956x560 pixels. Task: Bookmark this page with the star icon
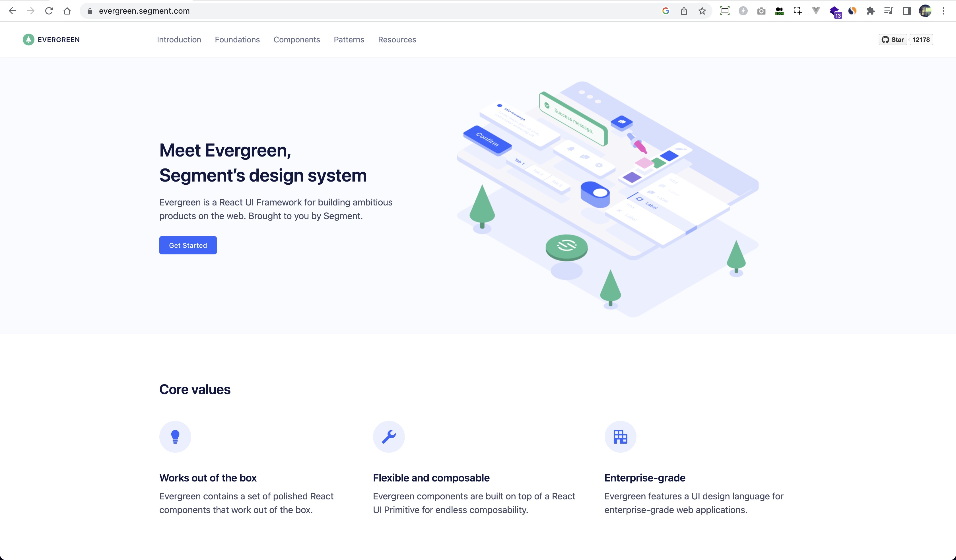702,11
